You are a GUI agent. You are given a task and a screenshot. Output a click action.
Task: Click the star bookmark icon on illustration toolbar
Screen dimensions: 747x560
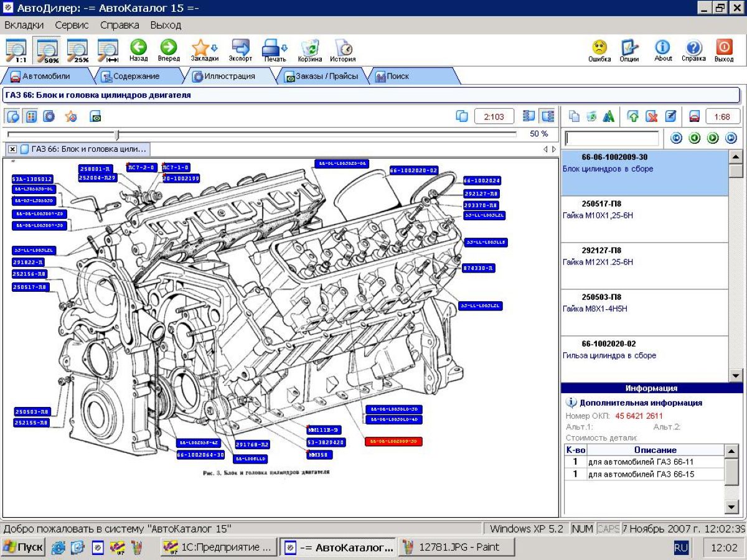(71, 116)
